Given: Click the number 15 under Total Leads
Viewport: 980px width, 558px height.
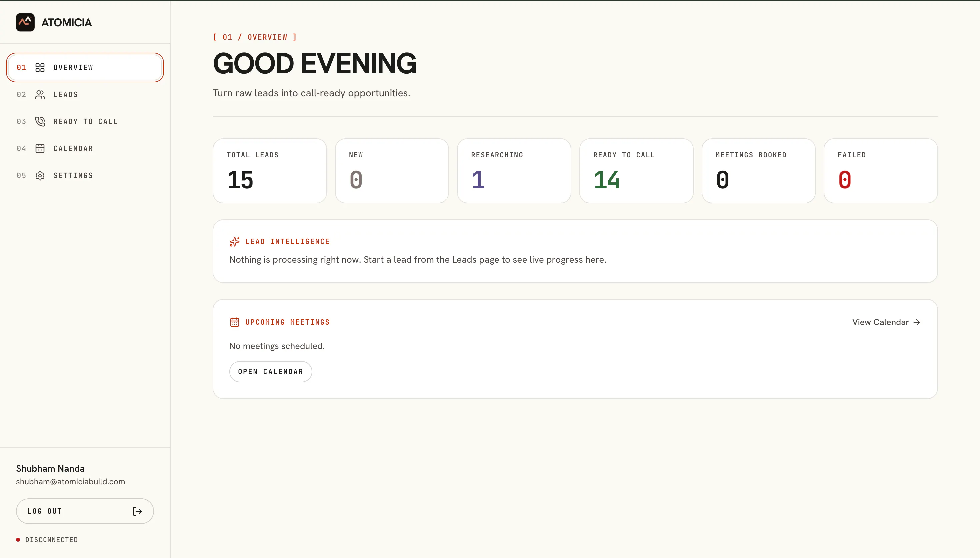Looking at the screenshot, I should click(x=240, y=180).
